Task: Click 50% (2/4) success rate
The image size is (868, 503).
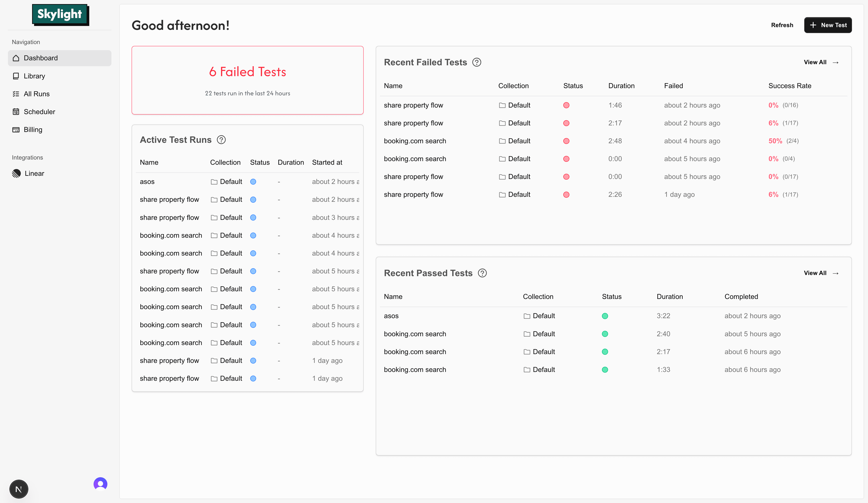Action: 783,141
